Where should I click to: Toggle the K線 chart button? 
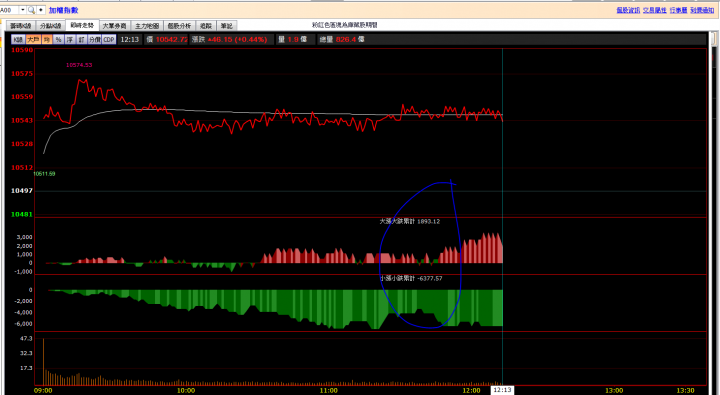tap(18, 40)
